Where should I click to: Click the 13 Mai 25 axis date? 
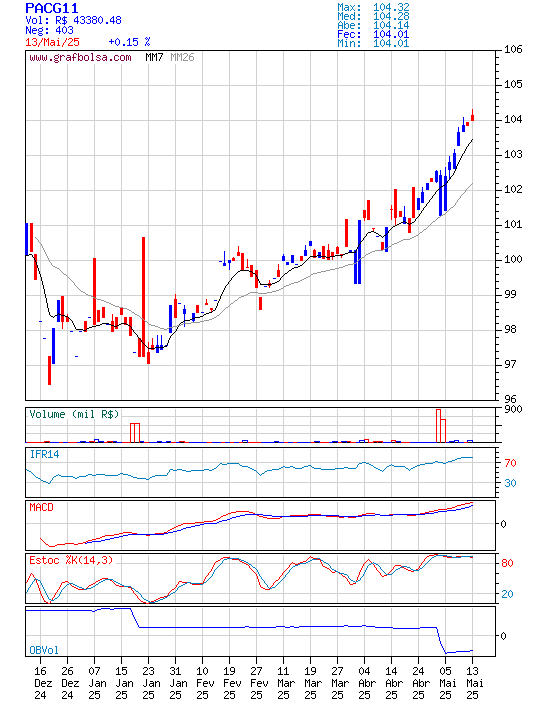(472, 683)
